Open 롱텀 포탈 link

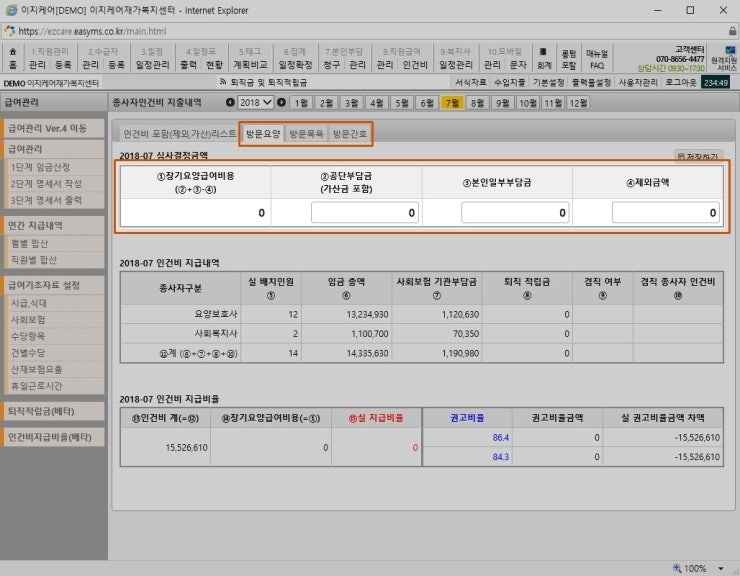(568, 59)
